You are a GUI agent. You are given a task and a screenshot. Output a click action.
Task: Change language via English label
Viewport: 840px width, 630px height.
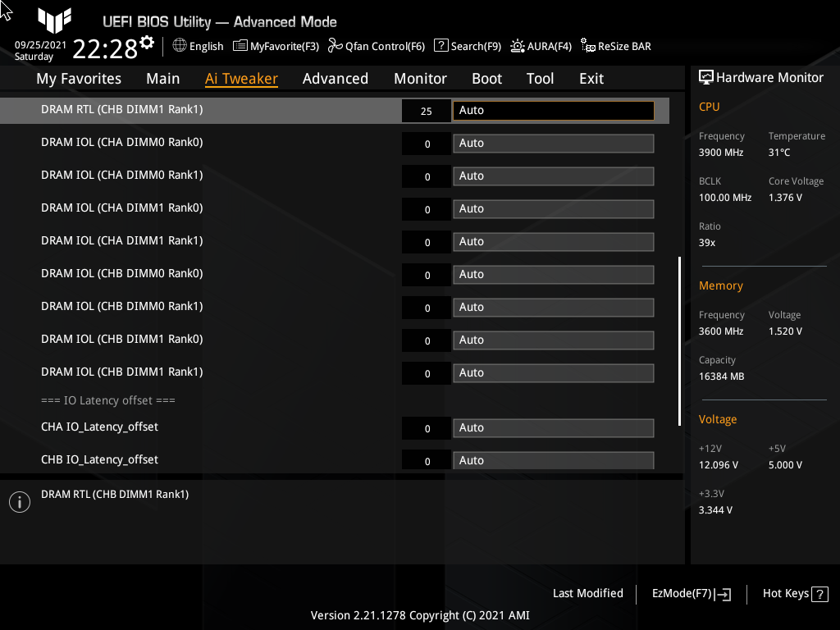[206, 46]
